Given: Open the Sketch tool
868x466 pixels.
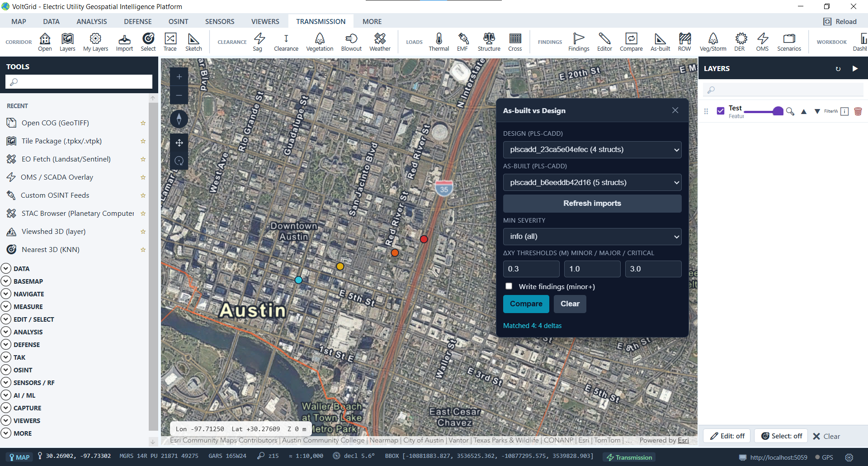Looking at the screenshot, I should pos(193,42).
